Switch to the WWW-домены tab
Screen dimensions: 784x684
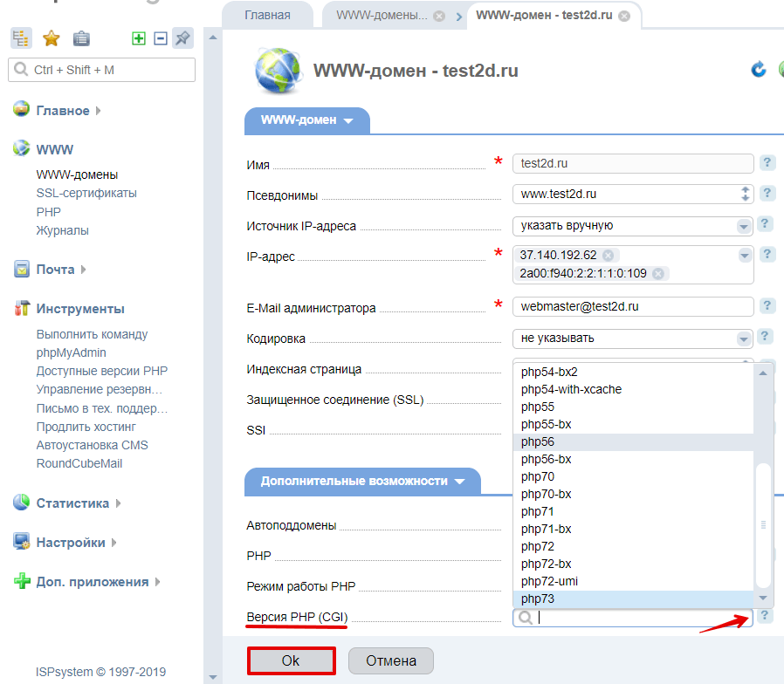(x=382, y=16)
